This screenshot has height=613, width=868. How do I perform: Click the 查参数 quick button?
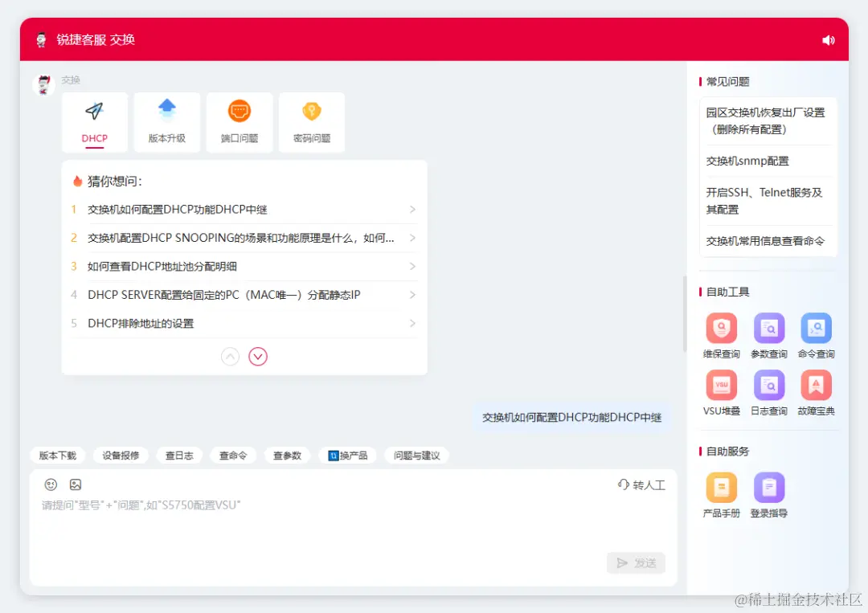click(287, 456)
